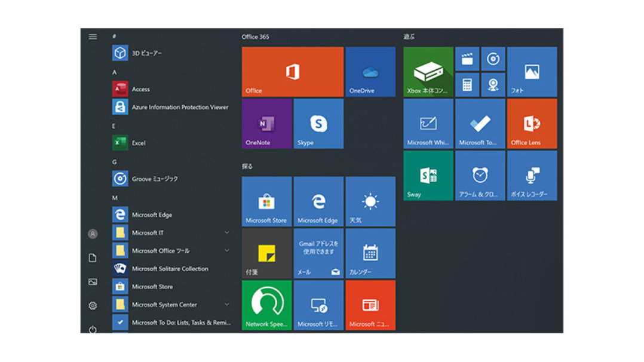Click the letter E section header

coord(114,126)
